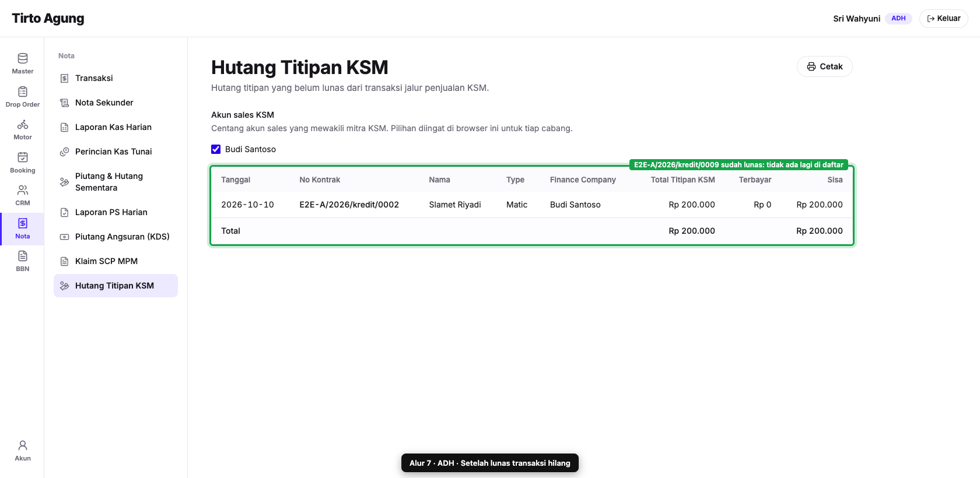The image size is (980, 478).
Task: Go to the Motor section icon
Action: [23, 124]
